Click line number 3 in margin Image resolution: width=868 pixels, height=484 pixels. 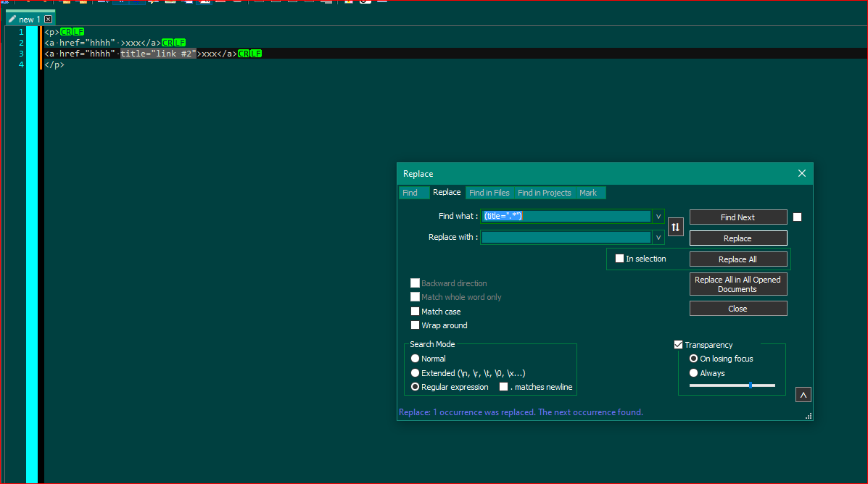[x=21, y=54]
